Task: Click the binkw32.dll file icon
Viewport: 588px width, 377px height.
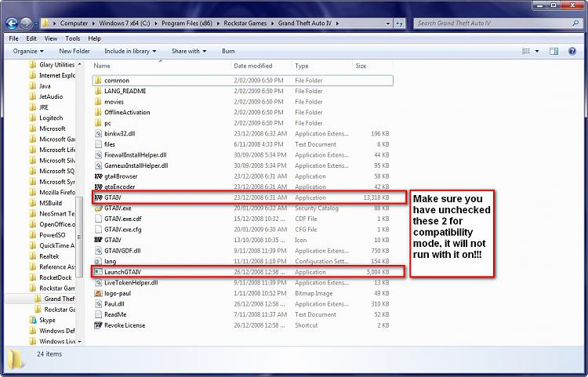Action: click(98, 133)
